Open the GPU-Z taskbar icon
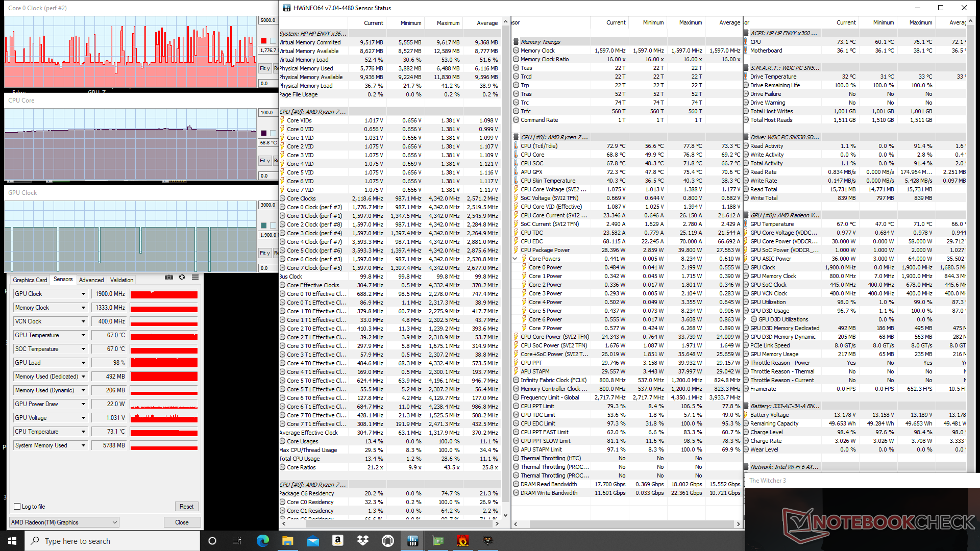The image size is (980, 551). click(438, 541)
